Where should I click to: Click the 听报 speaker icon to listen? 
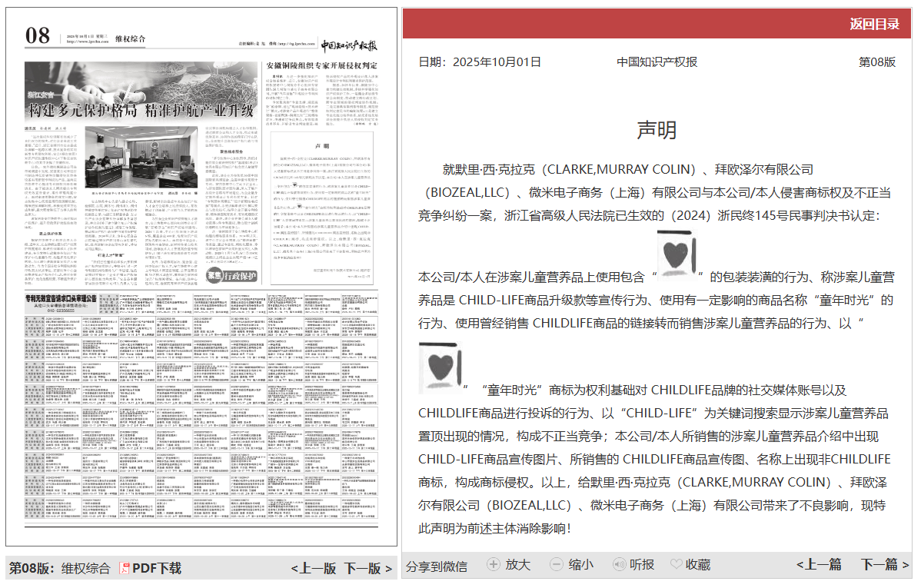(619, 563)
